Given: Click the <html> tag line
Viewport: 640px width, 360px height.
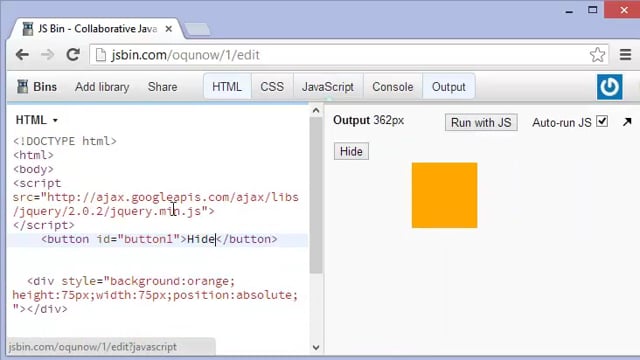Looking at the screenshot, I should click(33, 156).
